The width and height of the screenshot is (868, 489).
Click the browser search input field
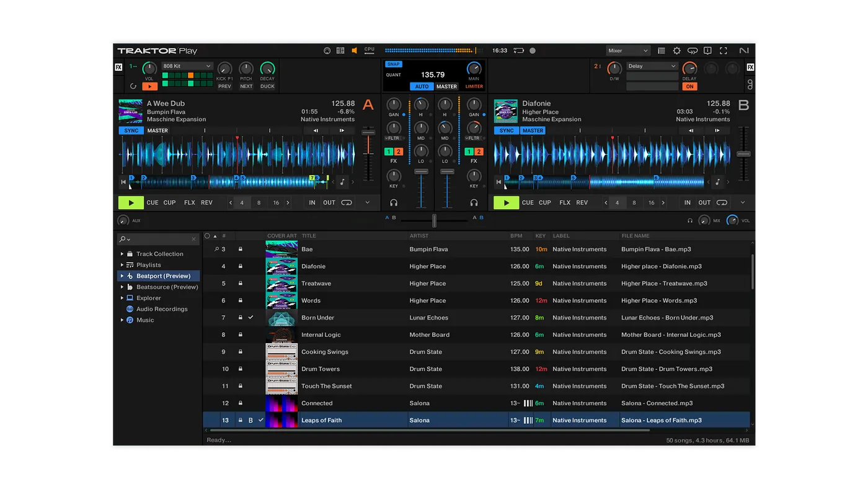point(159,239)
